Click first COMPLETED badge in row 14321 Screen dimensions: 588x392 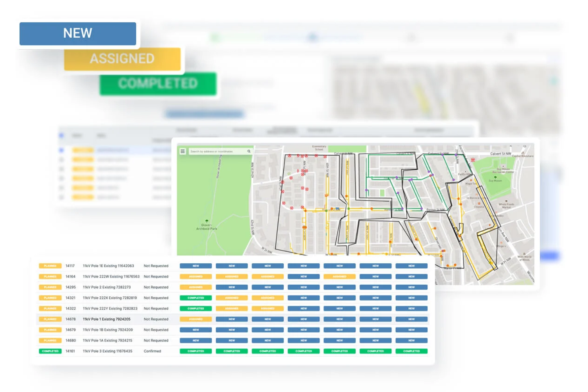[195, 298]
